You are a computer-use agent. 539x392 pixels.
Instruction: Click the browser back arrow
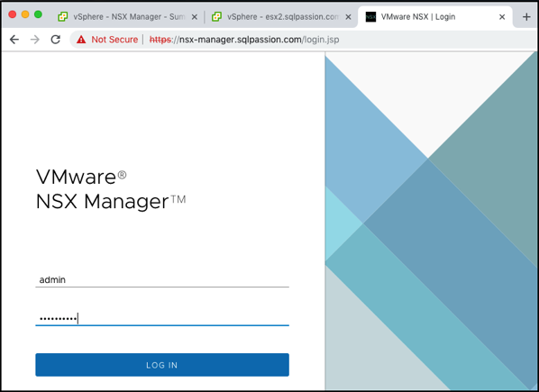pos(14,40)
